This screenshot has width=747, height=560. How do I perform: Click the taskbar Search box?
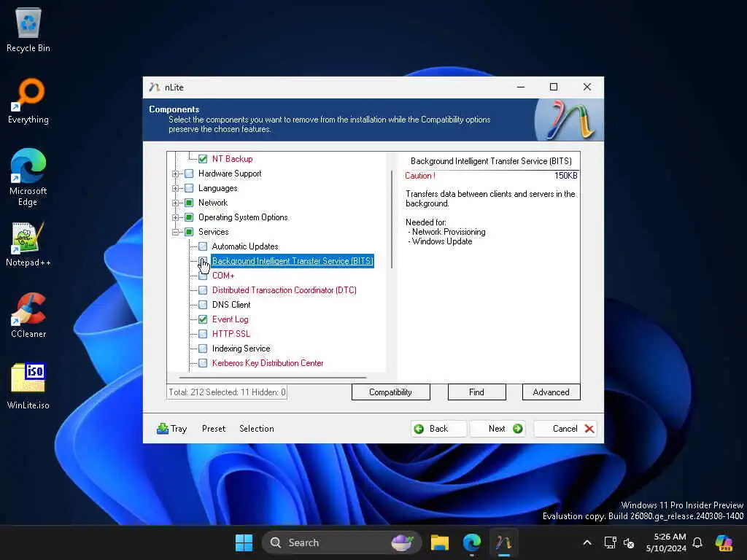[341, 542]
